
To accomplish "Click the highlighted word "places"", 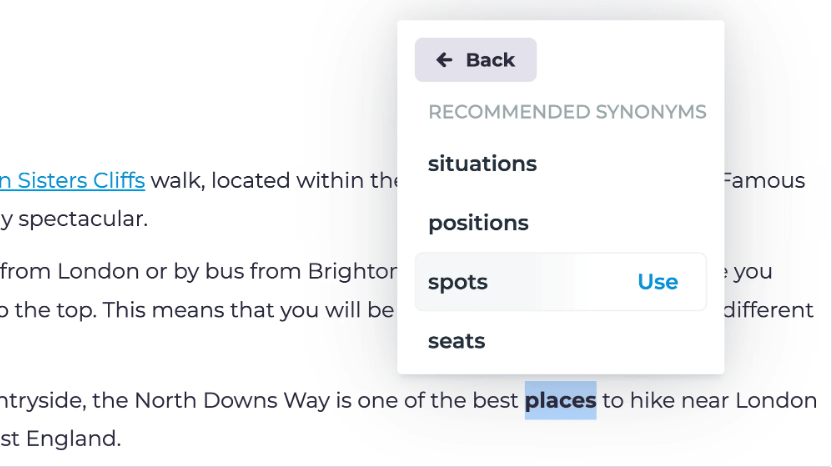I will coord(560,401).
